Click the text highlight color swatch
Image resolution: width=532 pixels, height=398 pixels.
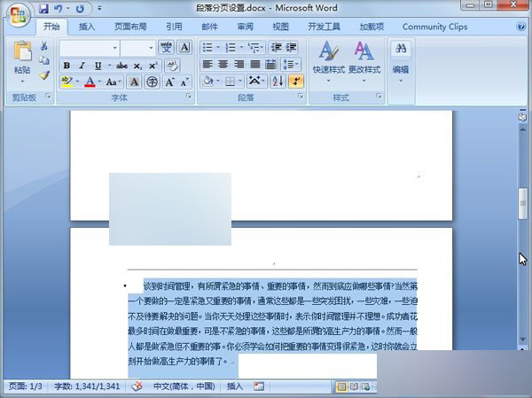point(66,82)
